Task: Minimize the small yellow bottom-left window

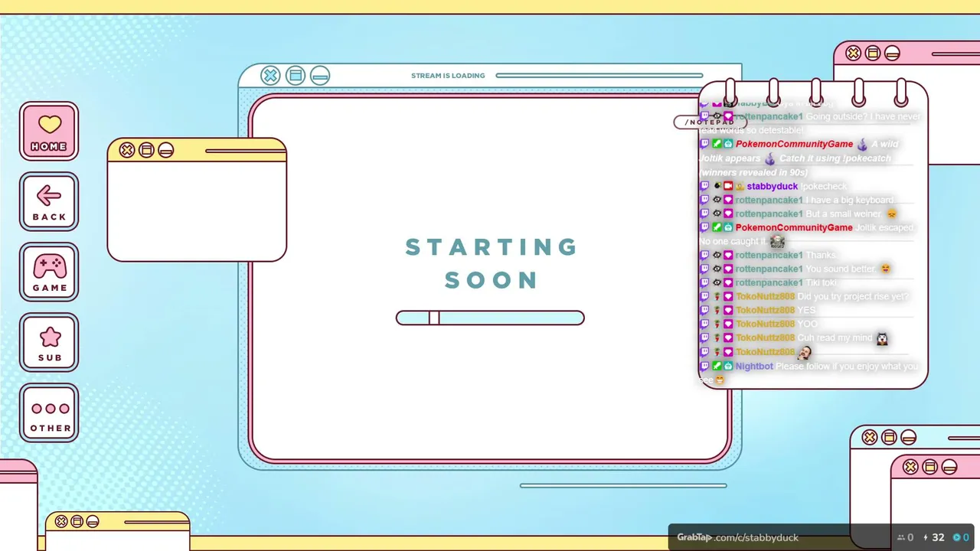Action: click(x=93, y=521)
